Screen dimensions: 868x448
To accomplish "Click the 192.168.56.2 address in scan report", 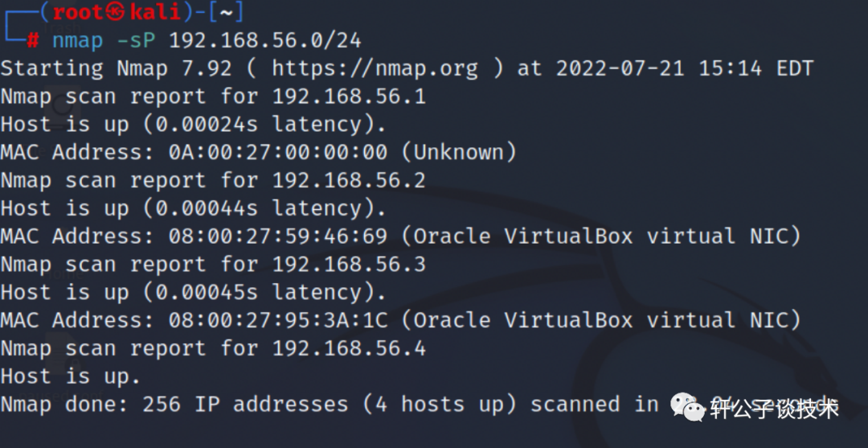I will pos(349,180).
